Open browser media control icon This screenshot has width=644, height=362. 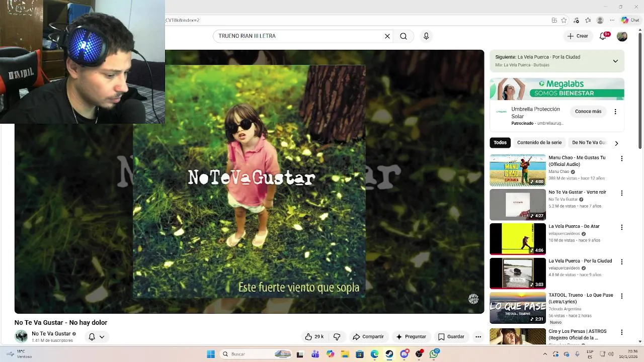pos(576,20)
